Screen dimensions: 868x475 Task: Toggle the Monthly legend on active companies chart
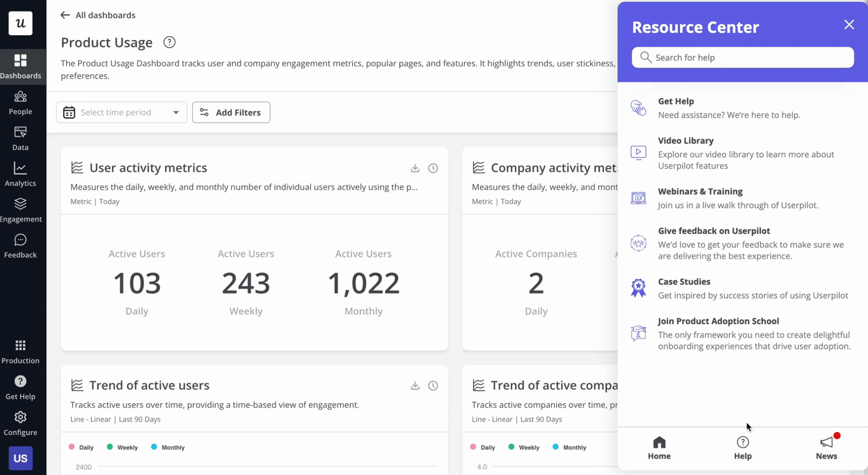click(569, 447)
